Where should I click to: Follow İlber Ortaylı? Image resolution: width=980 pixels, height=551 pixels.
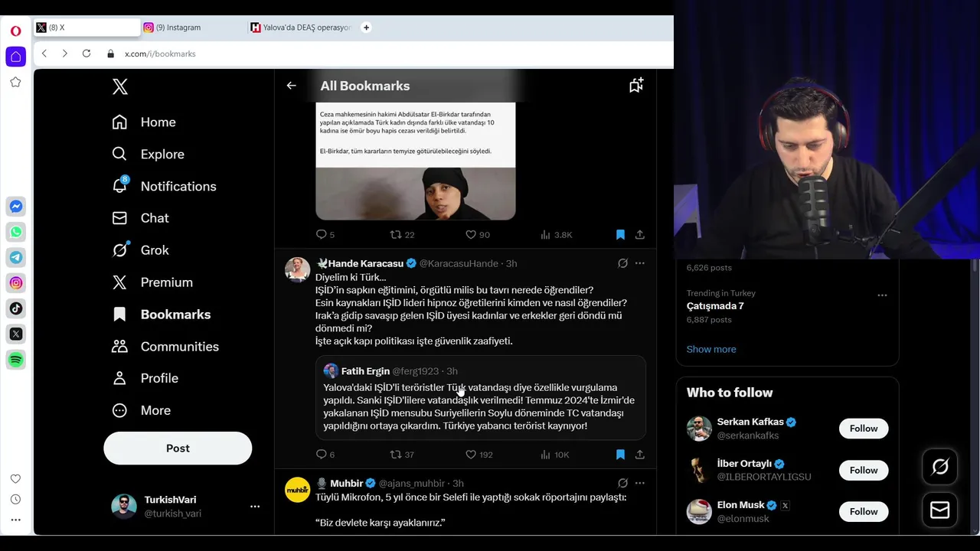864,470
